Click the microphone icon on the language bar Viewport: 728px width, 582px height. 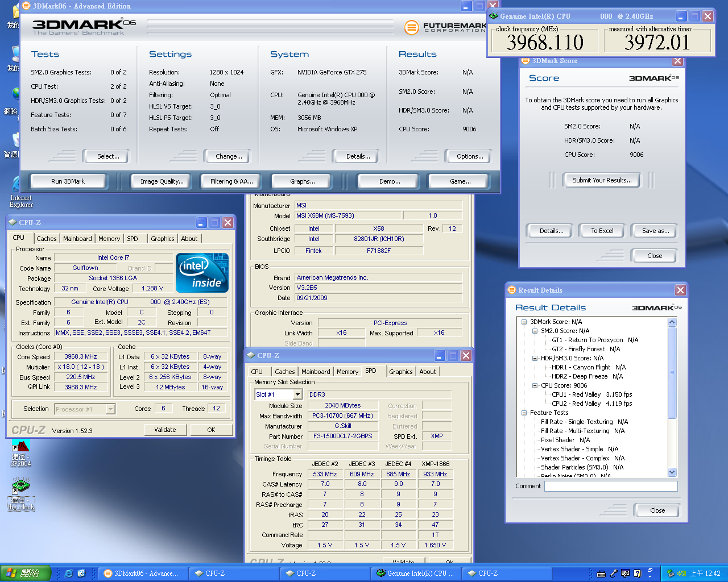click(x=613, y=573)
